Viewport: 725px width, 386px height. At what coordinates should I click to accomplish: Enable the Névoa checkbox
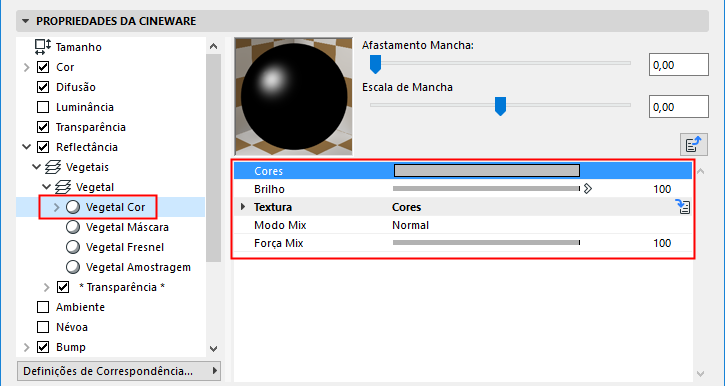43,327
